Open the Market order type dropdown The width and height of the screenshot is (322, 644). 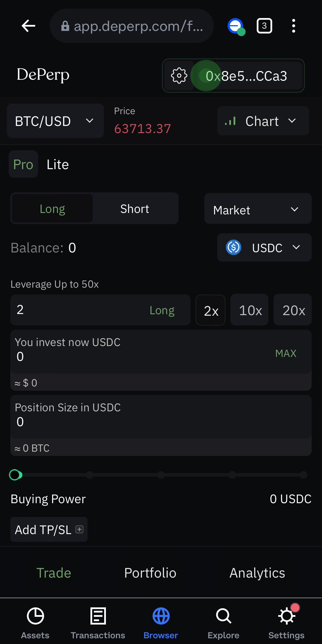pos(258,209)
